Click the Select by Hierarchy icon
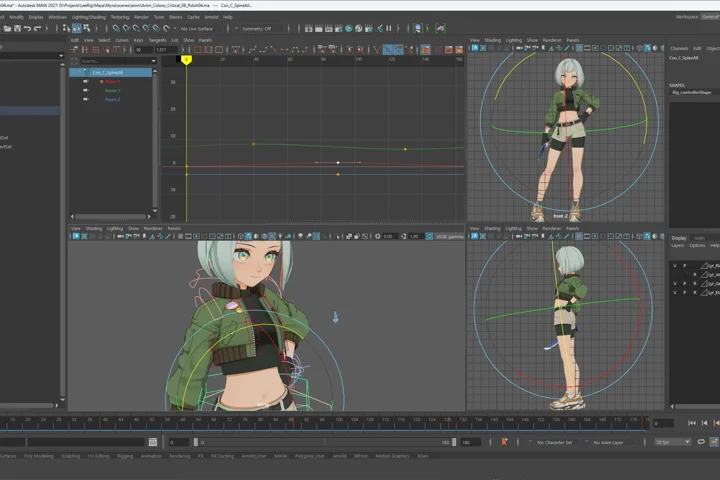The width and height of the screenshot is (720, 480). tap(67, 28)
